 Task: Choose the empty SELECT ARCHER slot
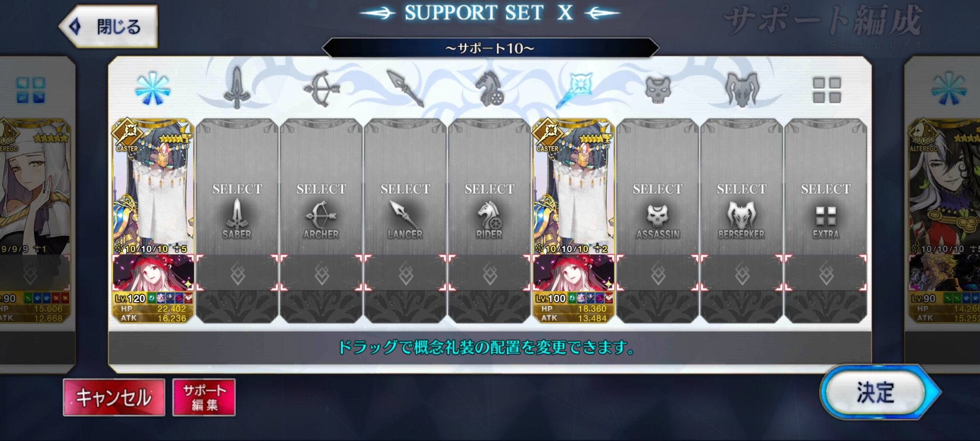[321, 187]
